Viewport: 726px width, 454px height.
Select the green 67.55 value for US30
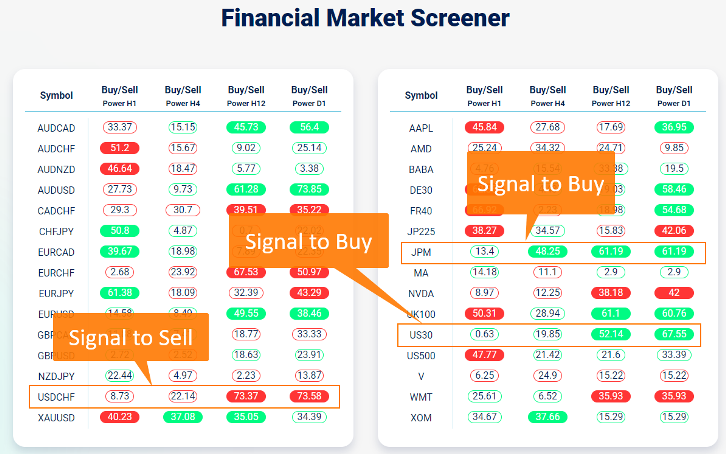(x=675, y=333)
